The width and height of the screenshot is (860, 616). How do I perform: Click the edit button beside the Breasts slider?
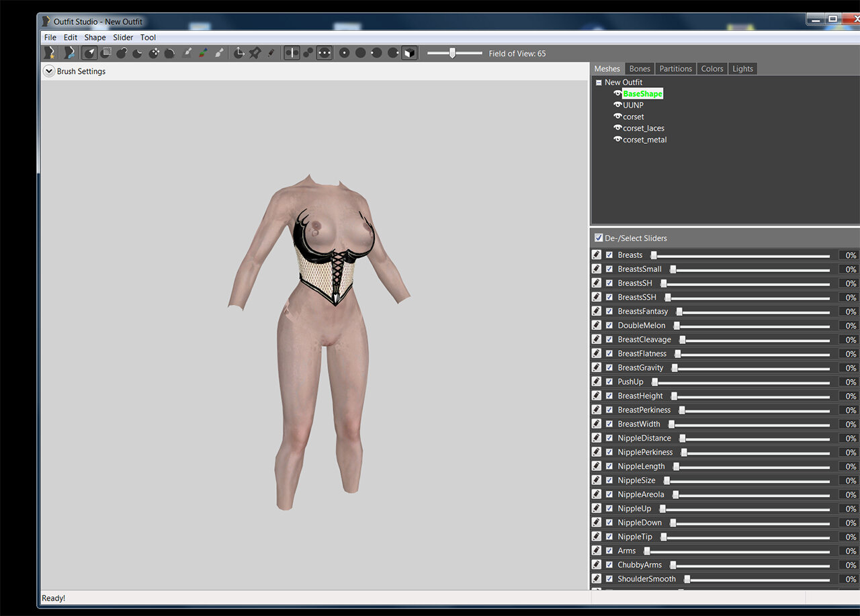coord(597,255)
